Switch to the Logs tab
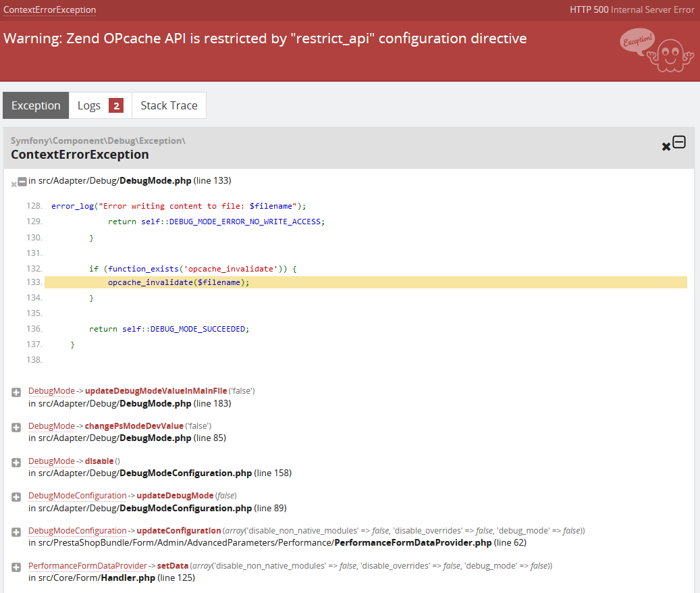 click(x=100, y=105)
